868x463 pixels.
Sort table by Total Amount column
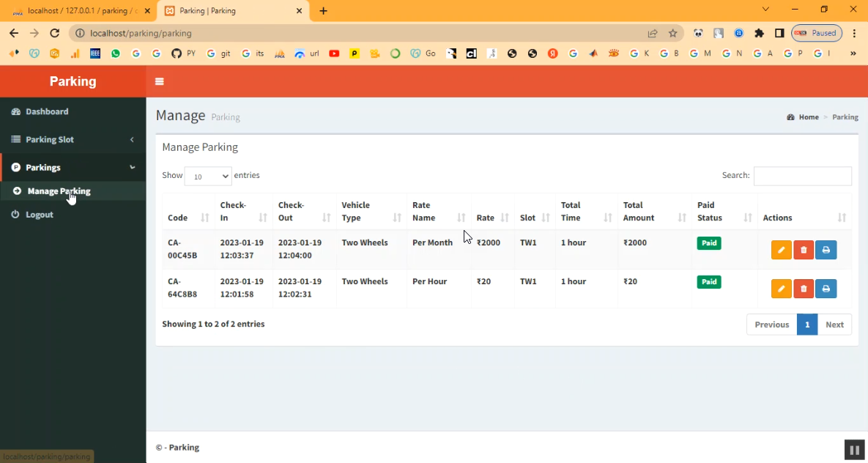pos(652,212)
